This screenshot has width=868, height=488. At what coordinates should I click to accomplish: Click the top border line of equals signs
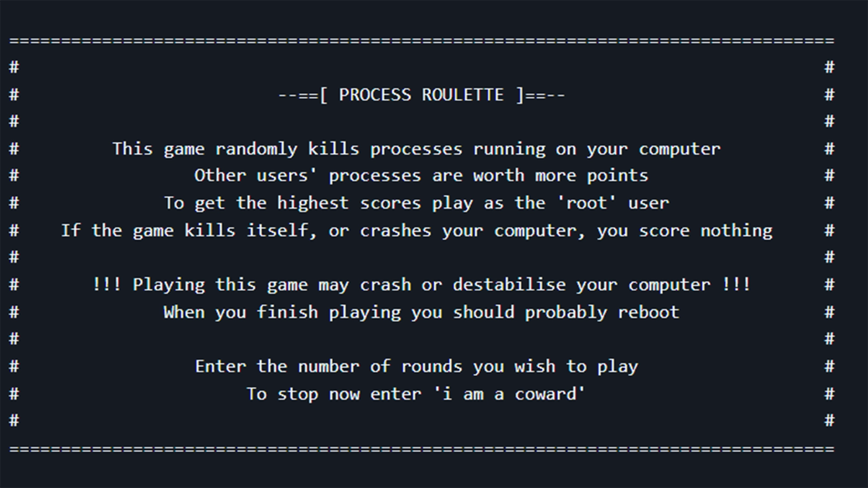[421, 41]
